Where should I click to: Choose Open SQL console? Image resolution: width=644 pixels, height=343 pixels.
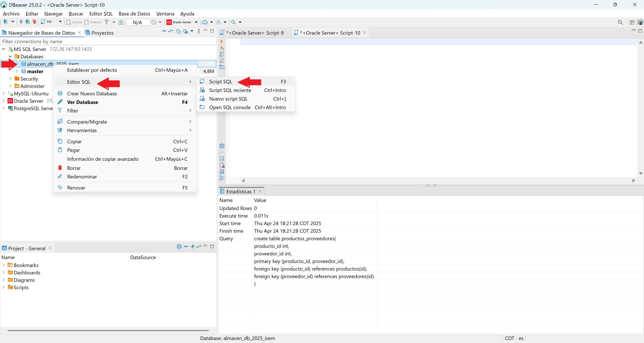(x=246, y=107)
